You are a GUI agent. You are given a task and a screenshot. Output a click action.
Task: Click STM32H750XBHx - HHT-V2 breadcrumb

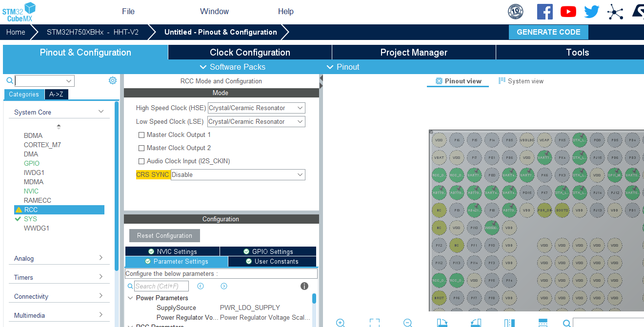(x=92, y=32)
